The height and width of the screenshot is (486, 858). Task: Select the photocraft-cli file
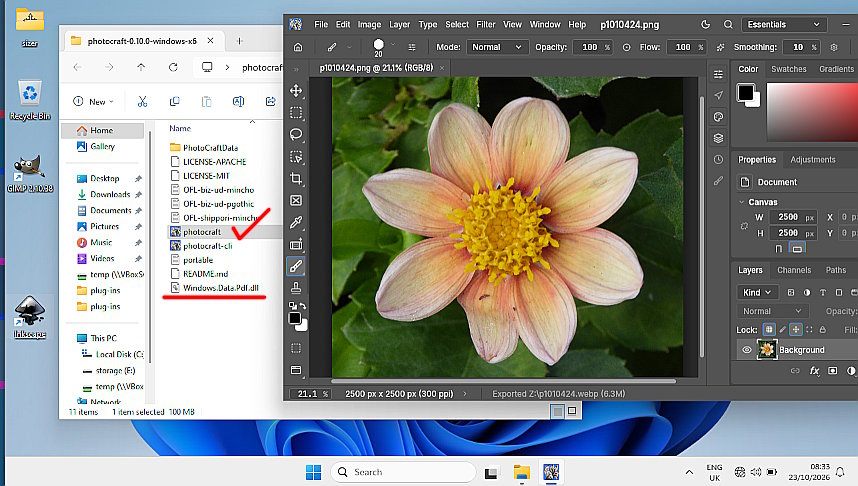[207, 246]
